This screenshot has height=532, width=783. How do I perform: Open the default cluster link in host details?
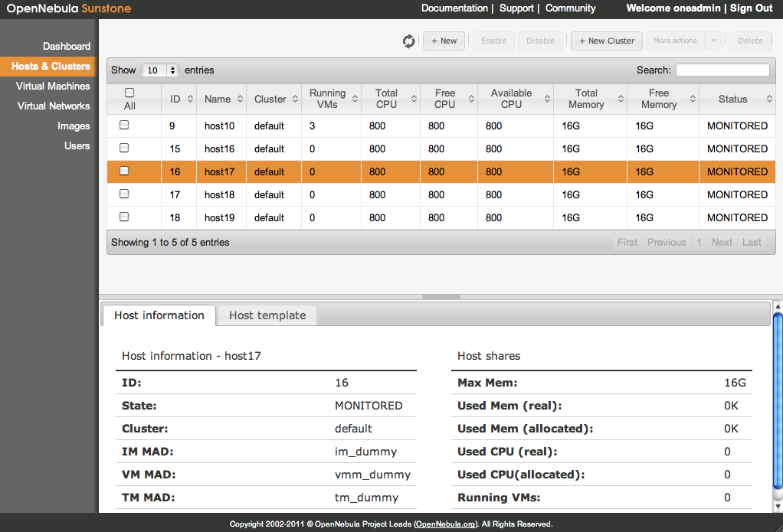[x=353, y=428]
